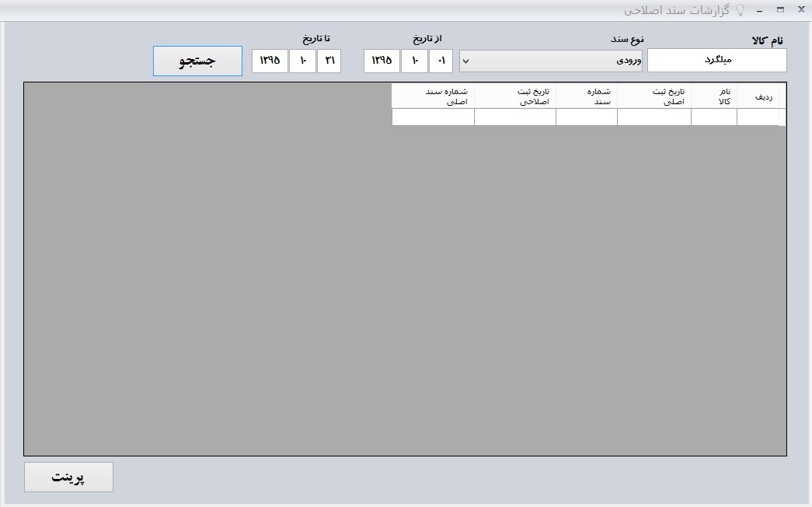Click the پرینت print button
The width and height of the screenshot is (812, 507).
pyautogui.click(x=68, y=477)
